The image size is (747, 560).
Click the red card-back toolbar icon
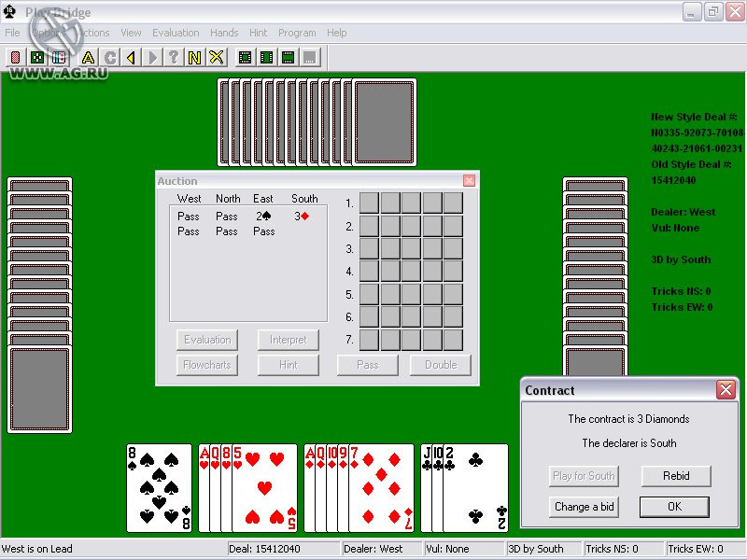pyautogui.click(x=15, y=58)
